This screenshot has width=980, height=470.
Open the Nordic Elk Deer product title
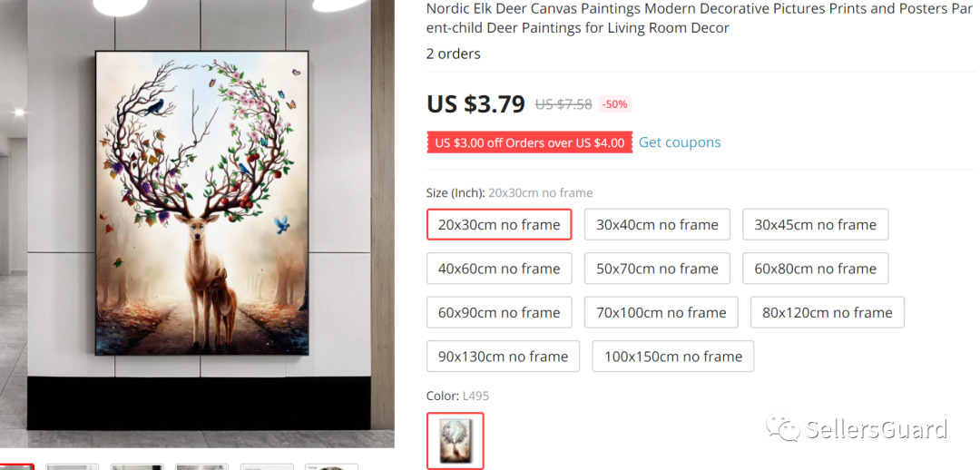pos(700,19)
